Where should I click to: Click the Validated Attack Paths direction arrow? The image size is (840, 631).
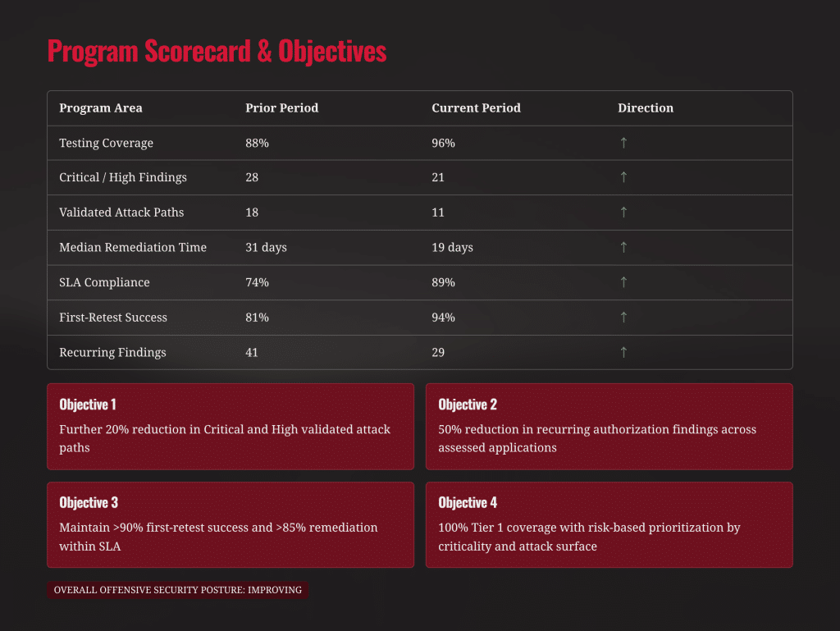623,213
